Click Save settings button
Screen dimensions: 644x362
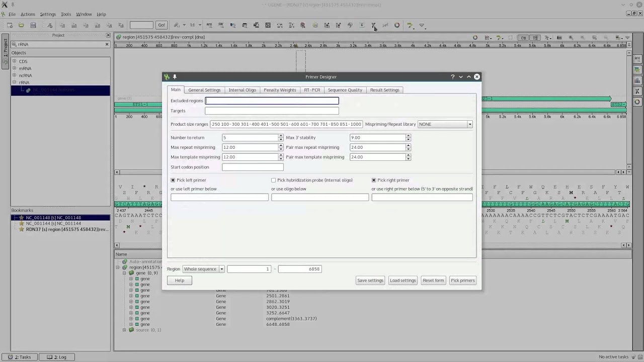370,281
